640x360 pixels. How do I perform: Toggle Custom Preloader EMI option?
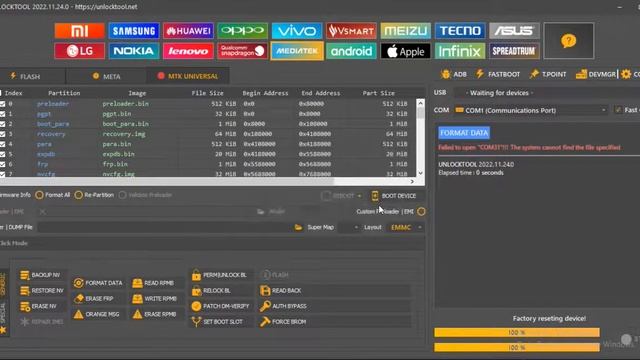tap(422, 211)
